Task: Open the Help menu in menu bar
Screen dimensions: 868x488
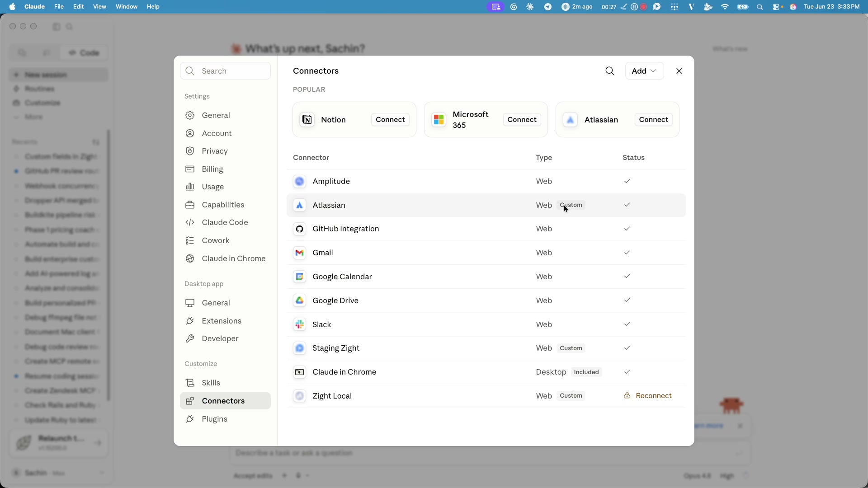Action: coord(153,7)
